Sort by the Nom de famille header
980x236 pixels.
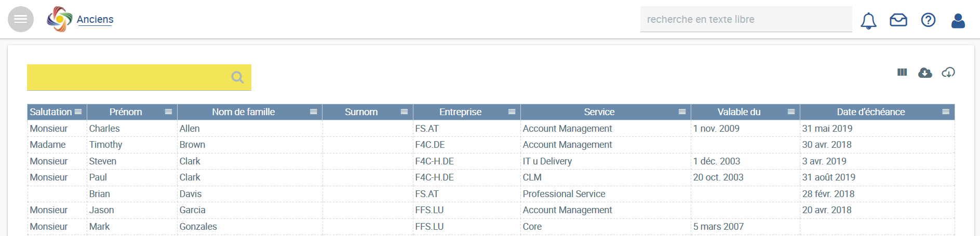[243, 112]
